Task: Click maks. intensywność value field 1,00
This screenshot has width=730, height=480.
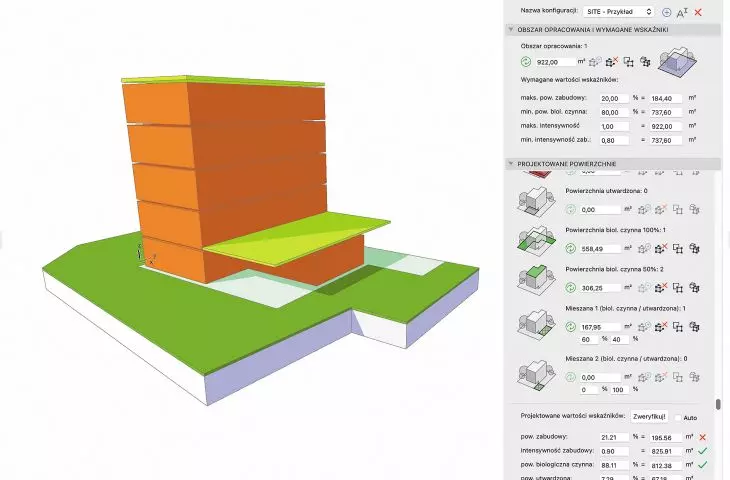Action: 614,127
